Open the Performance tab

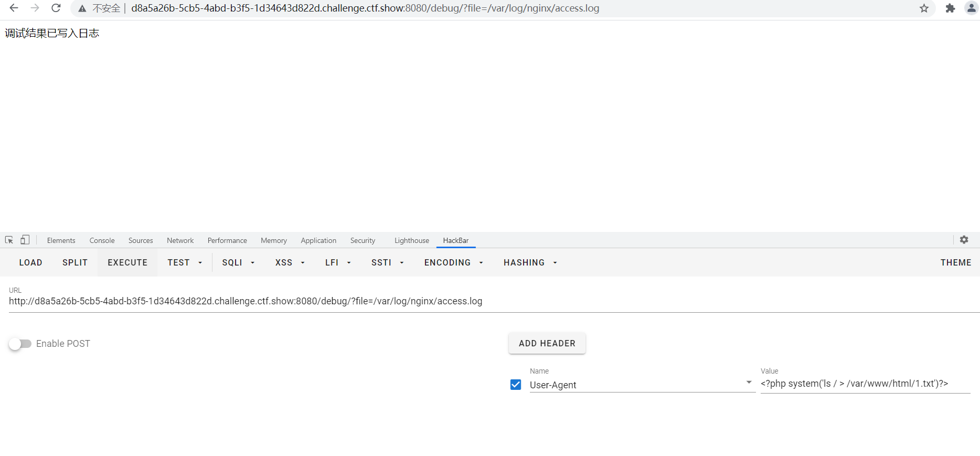[x=227, y=240]
